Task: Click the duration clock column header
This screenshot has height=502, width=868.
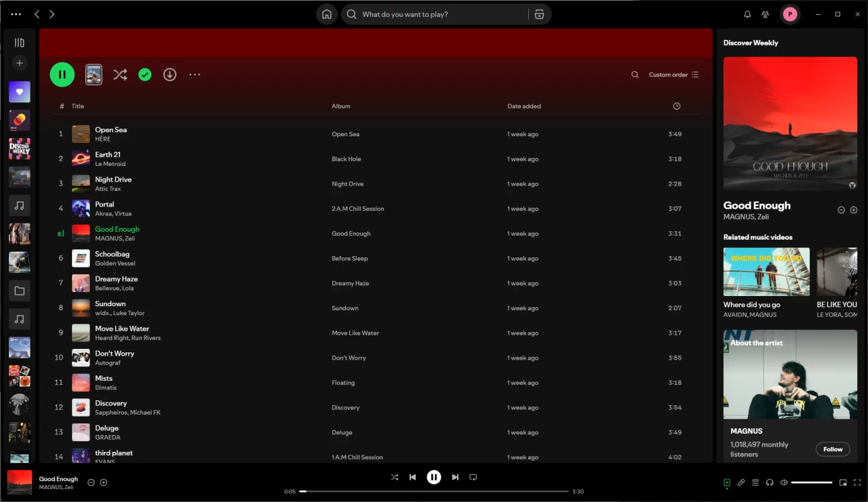Action: 676,106
